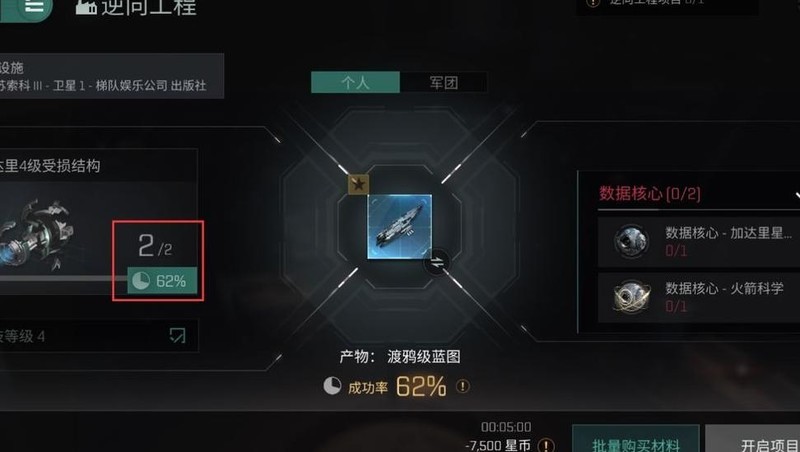Switch to the 军团 tab
The height and width of the screenshot is (452, 800).
pyautogui.click(x=443, y=82)
